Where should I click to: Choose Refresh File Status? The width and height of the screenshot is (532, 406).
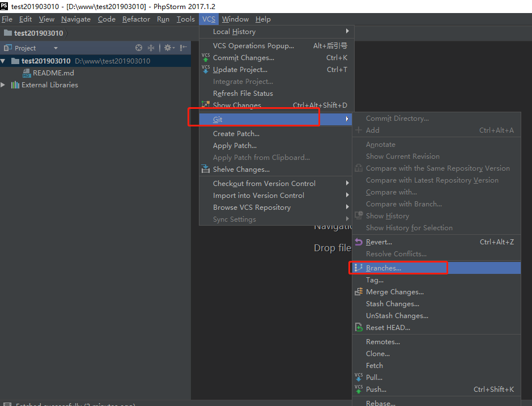(276, 94)
